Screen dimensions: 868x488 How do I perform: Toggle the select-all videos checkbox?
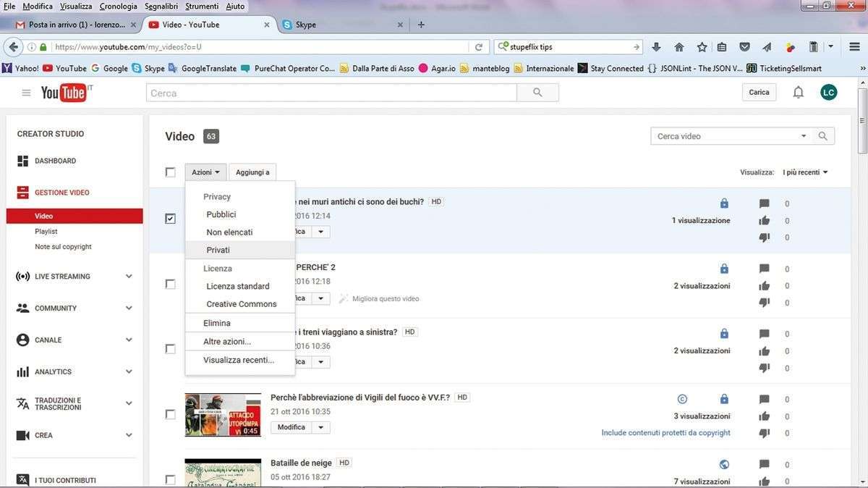point(170,172)
